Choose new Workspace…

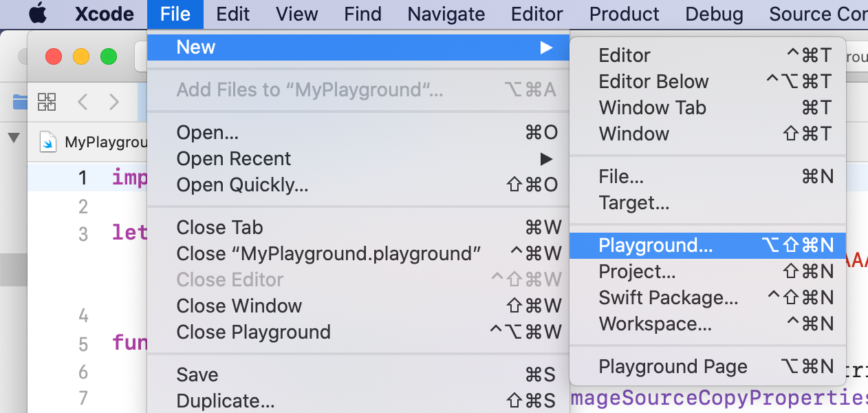point(708,324)
